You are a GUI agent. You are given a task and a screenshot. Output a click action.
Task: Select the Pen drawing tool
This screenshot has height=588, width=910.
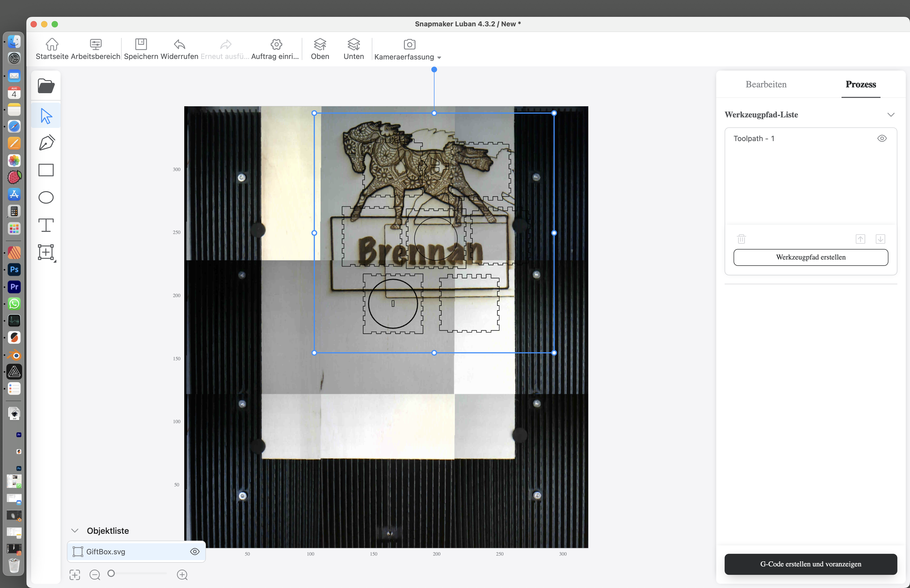pyautogui.click(x=46, y=143)
